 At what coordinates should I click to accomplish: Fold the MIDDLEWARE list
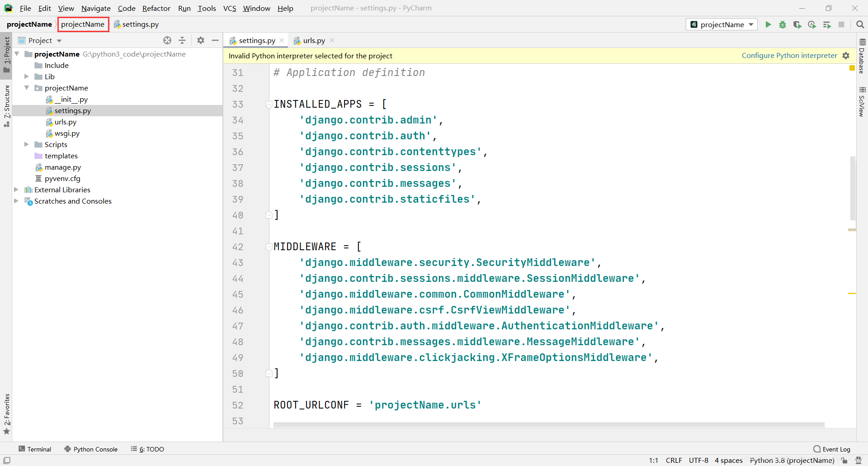click(x=269, y=247)
